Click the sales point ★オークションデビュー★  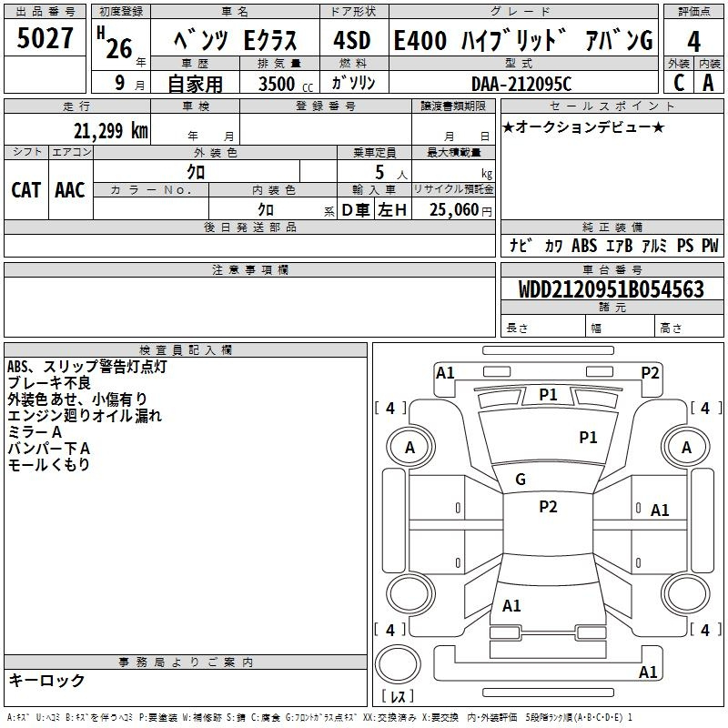(x=583, y=127)
